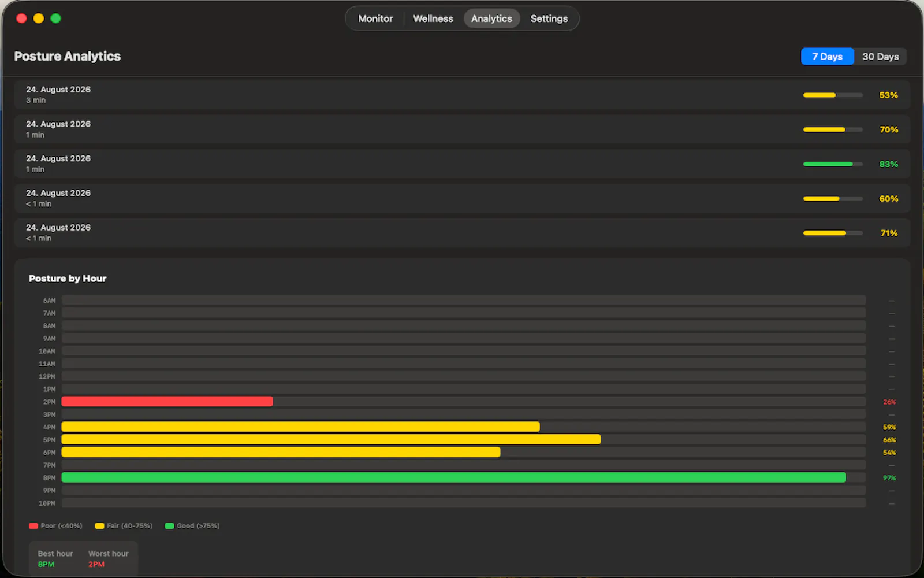The image size is (924, 578).
Task: Click the 26% value for 2PM
Action: click(x=889, y=402)
